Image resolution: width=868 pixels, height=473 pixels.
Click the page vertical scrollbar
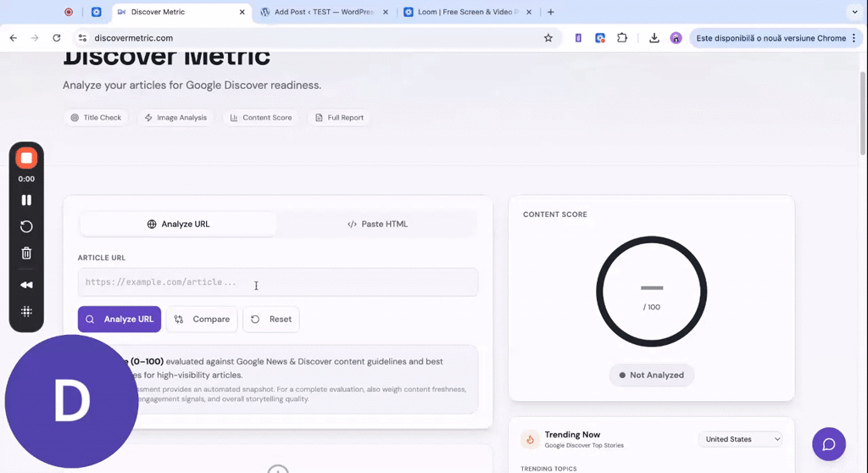[x=862, y=114]
